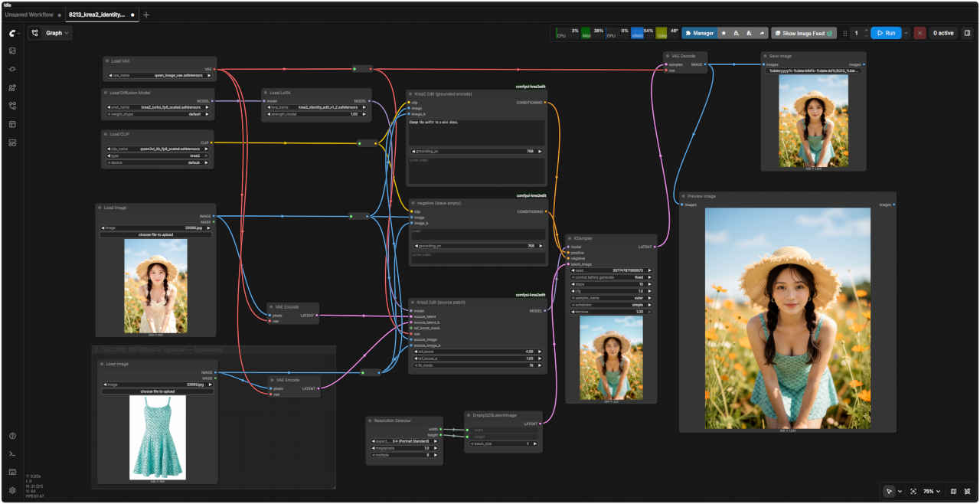Open the node library sidebar icon
Image resolution: width=980 pixels, height=504 pixels.
[12, 69]
